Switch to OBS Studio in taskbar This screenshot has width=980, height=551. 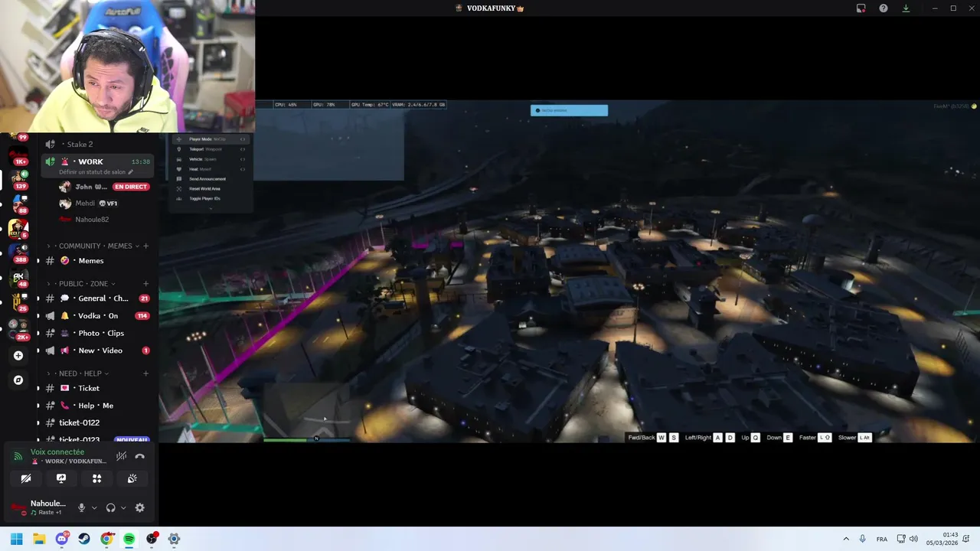pyautogui.click(x=152, y=539)
